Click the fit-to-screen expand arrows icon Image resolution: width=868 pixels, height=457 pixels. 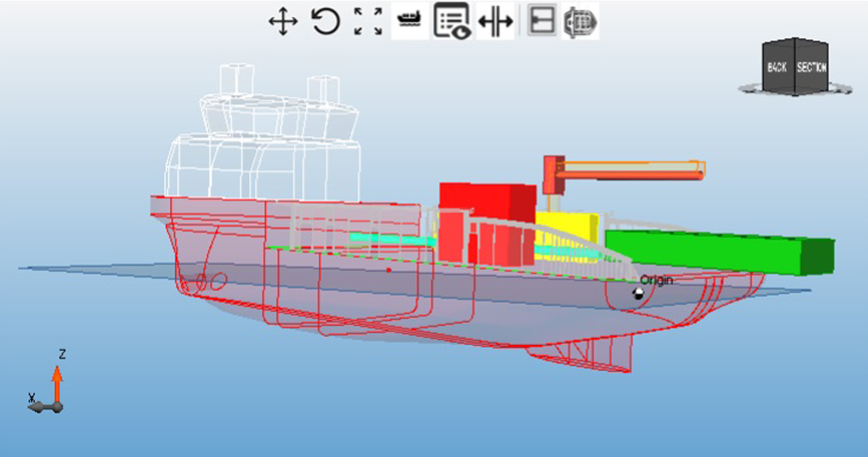369,21
